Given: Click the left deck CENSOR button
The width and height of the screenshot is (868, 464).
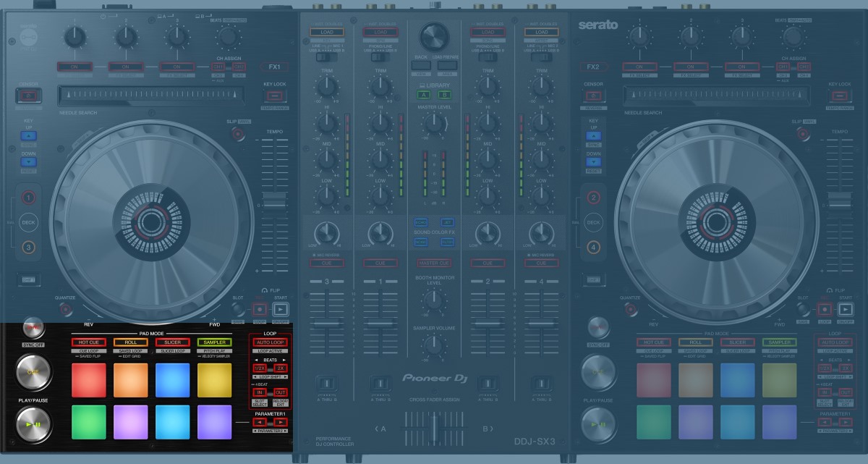Looking at the screenshot, I should pos(28,96).
